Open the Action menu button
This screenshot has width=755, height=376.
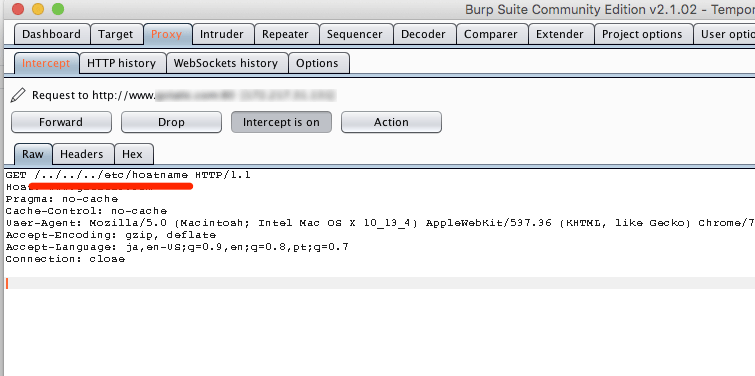(391, 122)
